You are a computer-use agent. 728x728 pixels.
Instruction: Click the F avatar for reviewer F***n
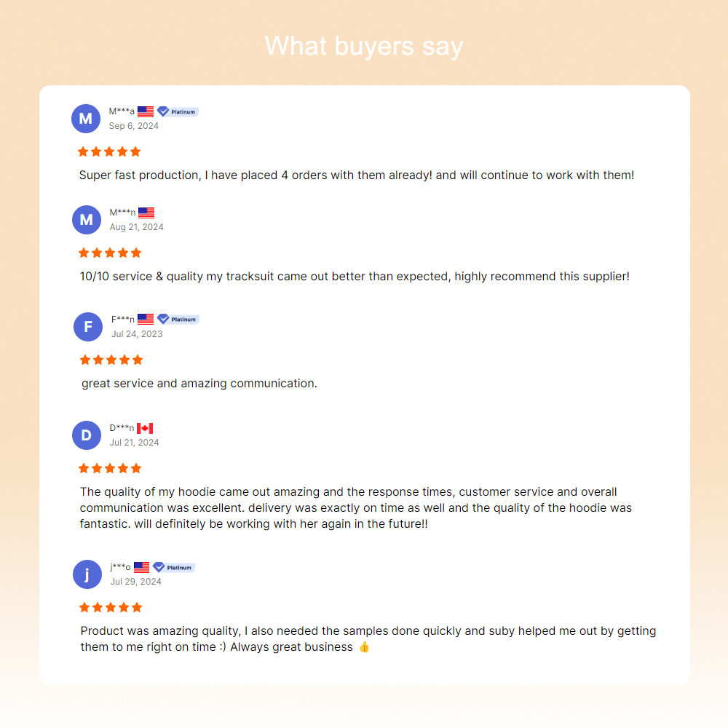(88, 327)
